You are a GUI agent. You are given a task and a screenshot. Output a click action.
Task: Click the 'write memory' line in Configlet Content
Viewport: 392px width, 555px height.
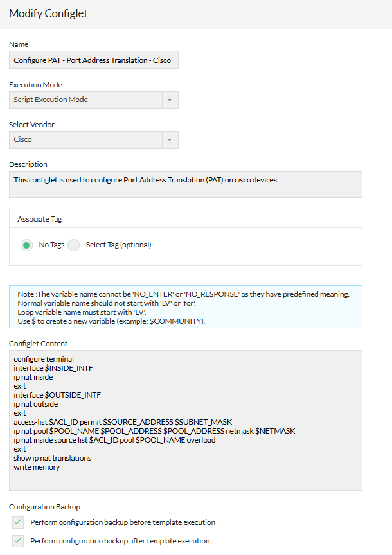[37, 467]
